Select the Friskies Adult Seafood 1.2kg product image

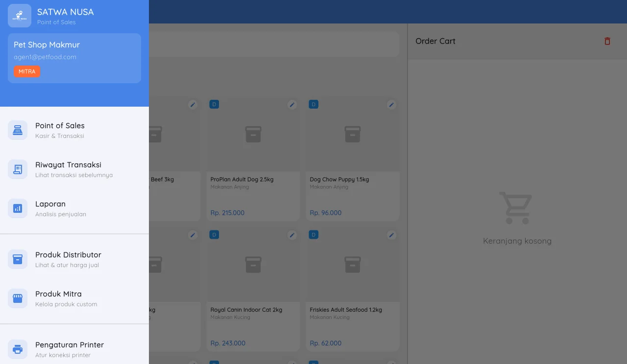tap(353, 265)
